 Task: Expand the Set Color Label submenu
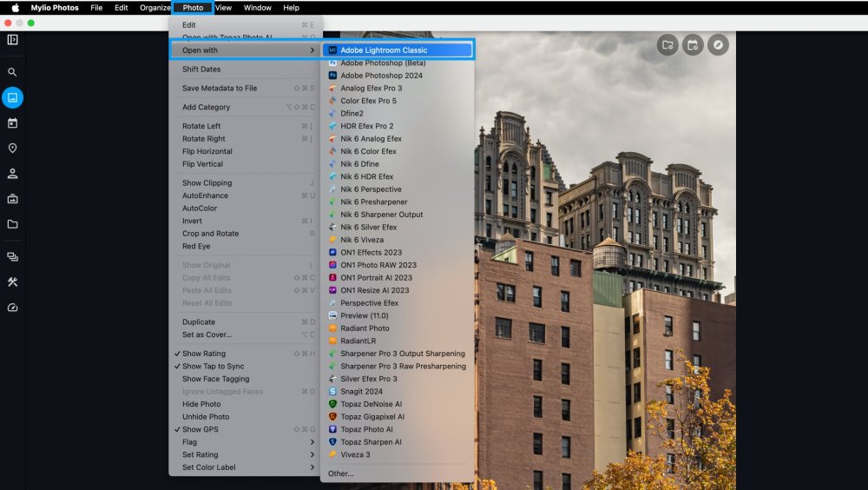pos(245,467)
